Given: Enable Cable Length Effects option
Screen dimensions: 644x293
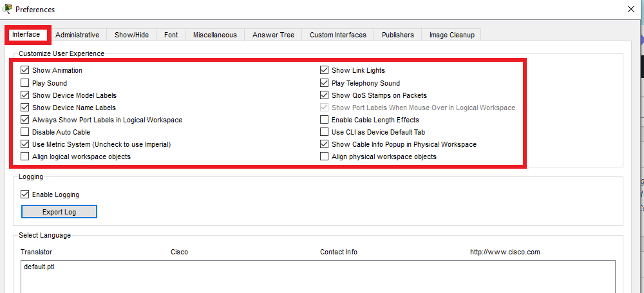Looking at the screenshot, I should tap(325, 120).
